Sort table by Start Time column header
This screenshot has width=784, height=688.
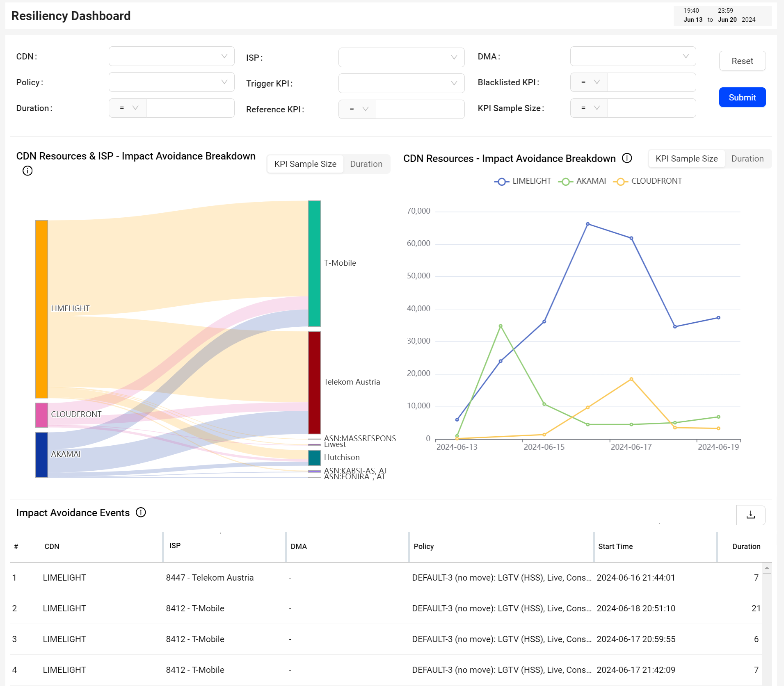615,547
